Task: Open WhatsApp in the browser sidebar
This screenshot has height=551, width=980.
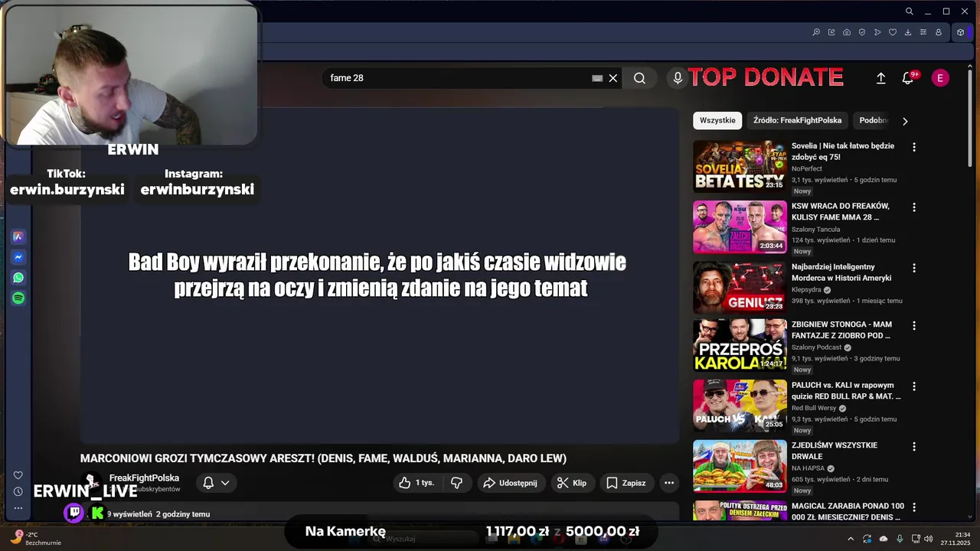Action: [18, 278]
